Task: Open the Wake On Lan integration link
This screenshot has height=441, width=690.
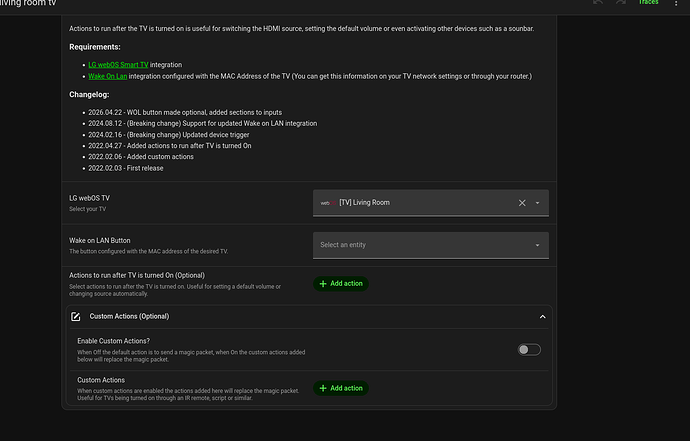Action: click(x=107, y=76)
